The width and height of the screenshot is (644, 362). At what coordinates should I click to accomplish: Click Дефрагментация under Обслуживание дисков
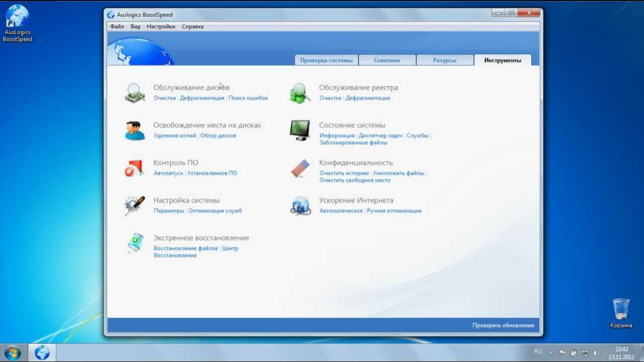[202, 98]
